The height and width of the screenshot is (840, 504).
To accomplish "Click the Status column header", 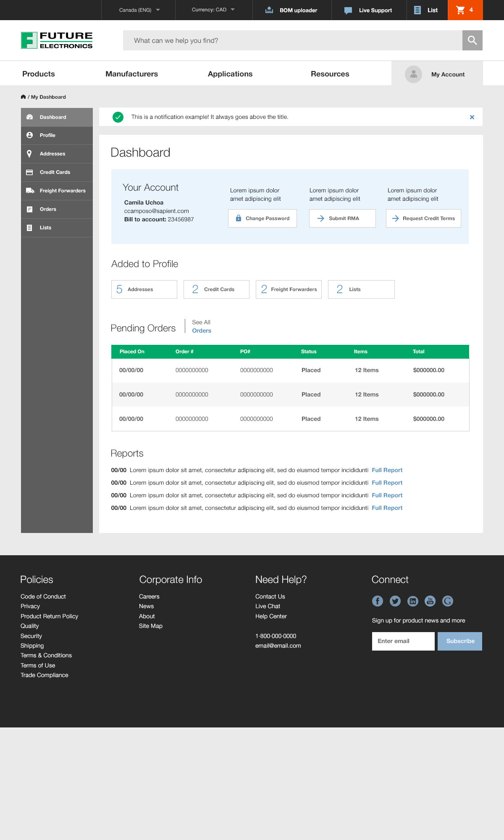I will click(x=309, y=352).
